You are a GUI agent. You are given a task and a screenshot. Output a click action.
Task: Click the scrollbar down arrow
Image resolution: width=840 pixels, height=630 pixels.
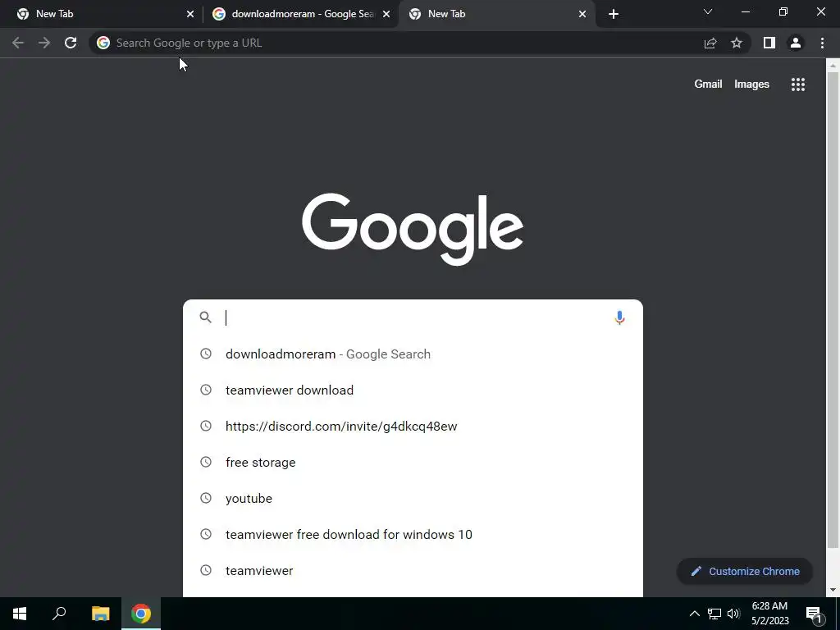833,590
